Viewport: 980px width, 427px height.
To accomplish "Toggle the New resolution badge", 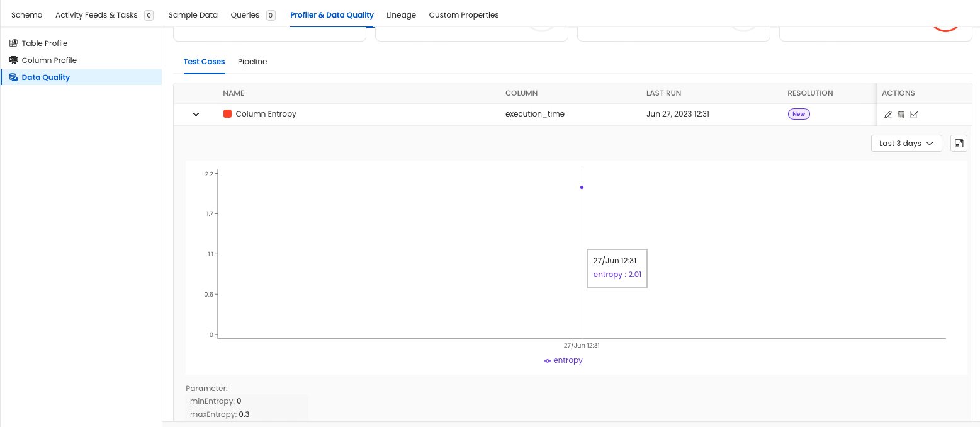I will tap(798, 114).
